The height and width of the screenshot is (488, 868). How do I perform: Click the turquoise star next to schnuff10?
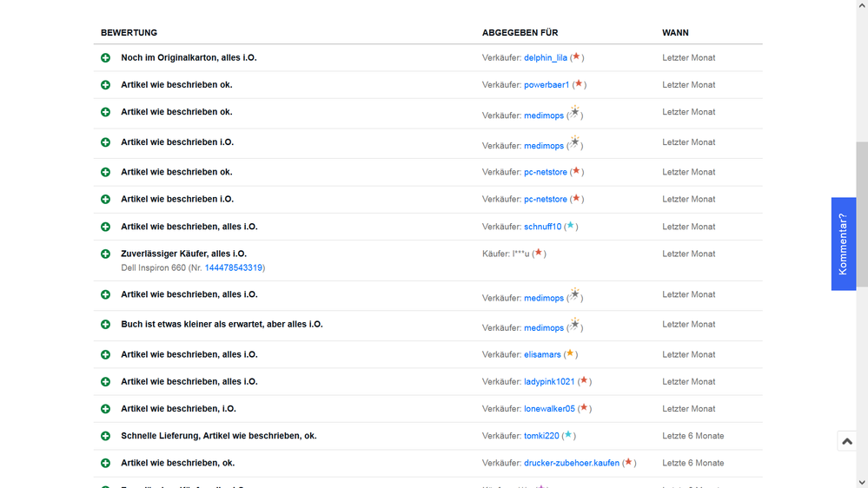coord(570,227)
